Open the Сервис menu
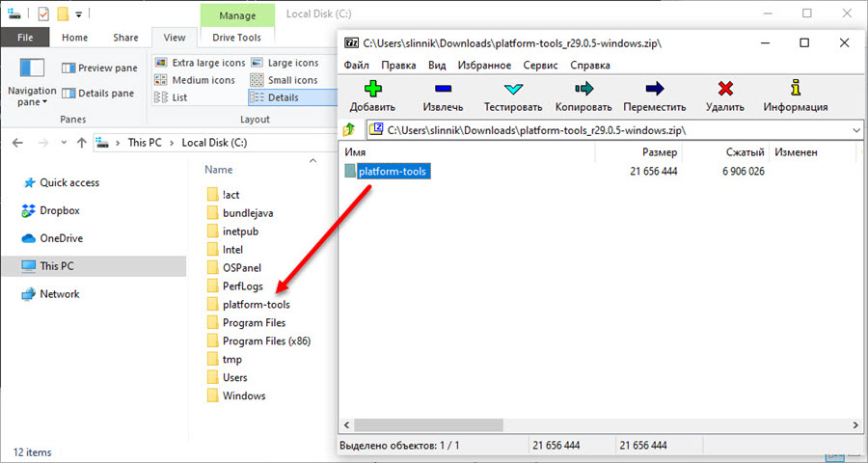The width and height of the screenshot is (868, 463). 540,65
